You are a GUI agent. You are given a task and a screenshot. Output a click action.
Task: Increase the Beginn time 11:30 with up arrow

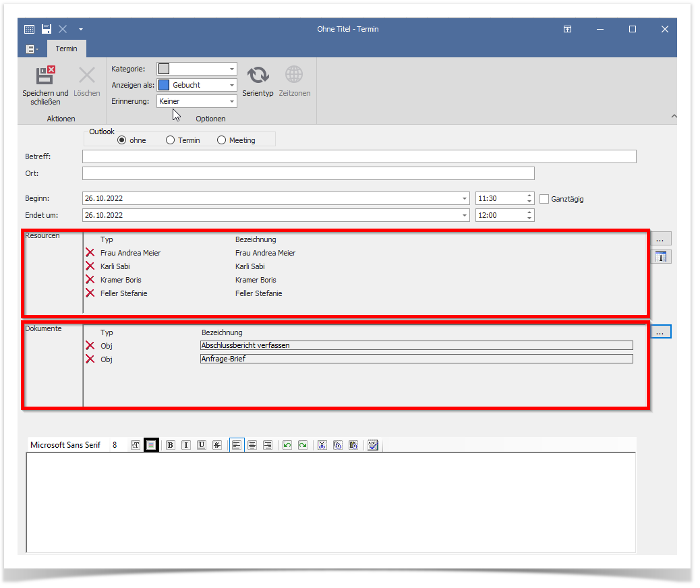click(x=529, y=196)
